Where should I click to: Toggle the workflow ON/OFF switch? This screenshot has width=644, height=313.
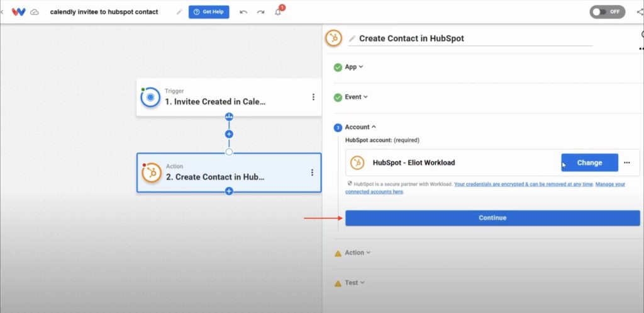[608, 12]
